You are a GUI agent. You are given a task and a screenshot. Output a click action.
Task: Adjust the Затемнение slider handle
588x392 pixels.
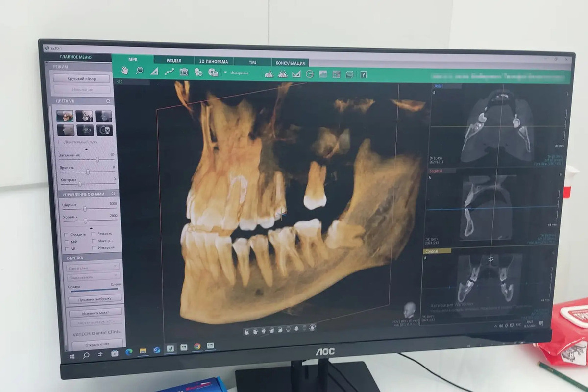(98, 160)
